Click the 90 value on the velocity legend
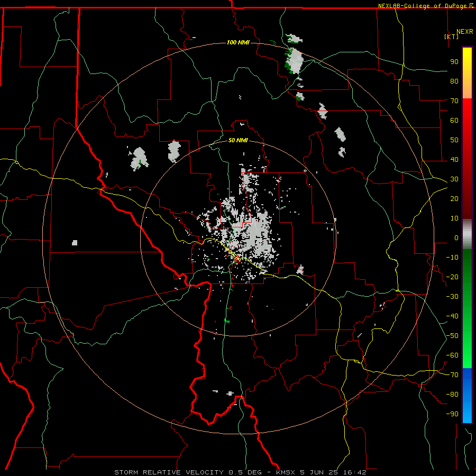Image resolution: width=476 pixels, height=476 pixels. [454, 62]
